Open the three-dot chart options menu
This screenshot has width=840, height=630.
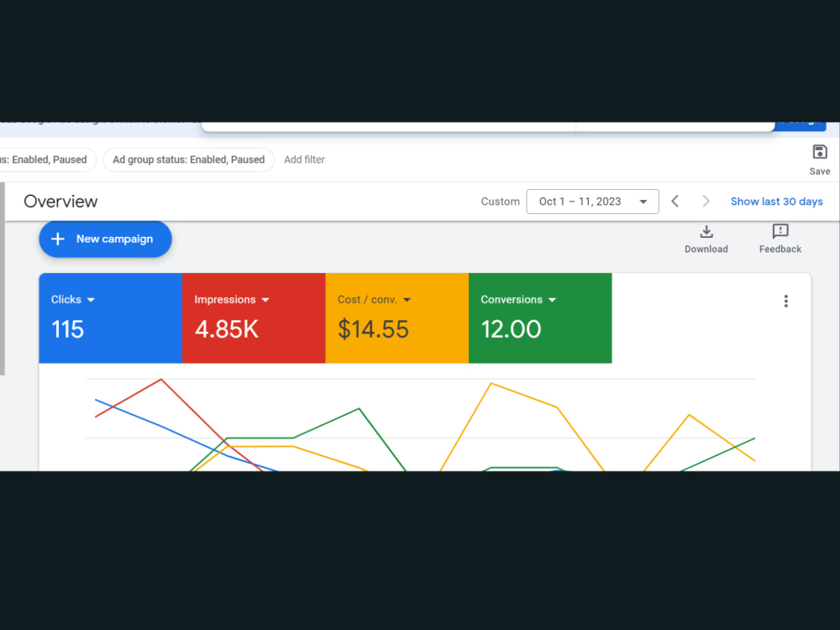[x=786, y=301]
